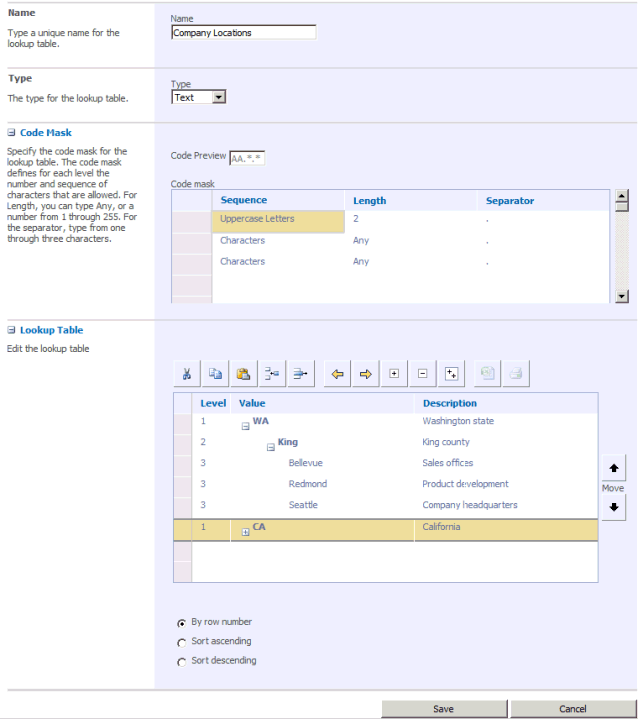This screenshot has width=638, height=719.
Task: Click the Expand toolbar icon with plus
Action: click(394, 374)
